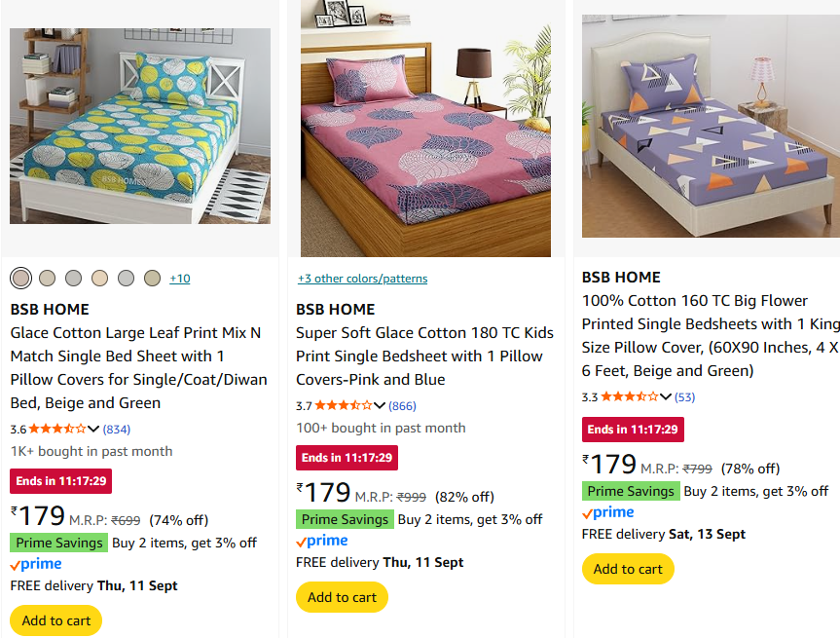Expand rating chevron next to 3.3 stars
This screenshot has height=638, width=840.
point(666,396)
